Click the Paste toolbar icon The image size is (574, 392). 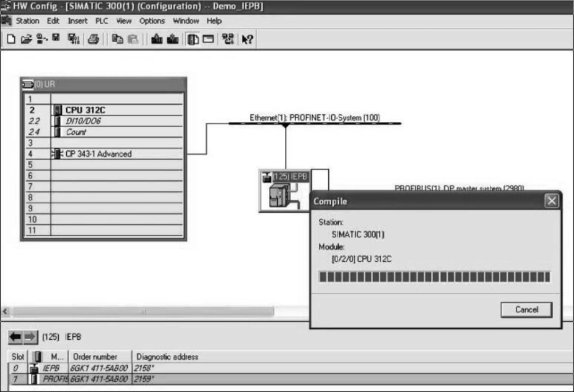(x=133, y=39)
